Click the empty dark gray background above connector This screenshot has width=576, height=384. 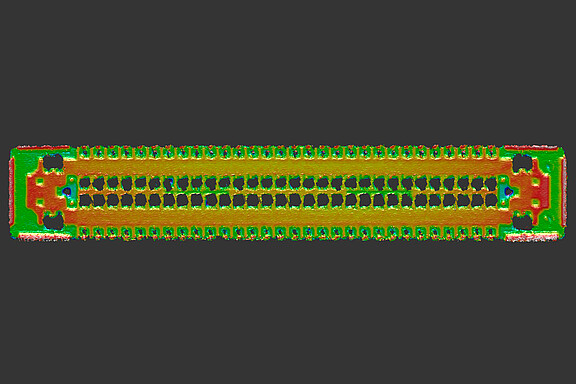pyautogui.click(x=288, y=70)
